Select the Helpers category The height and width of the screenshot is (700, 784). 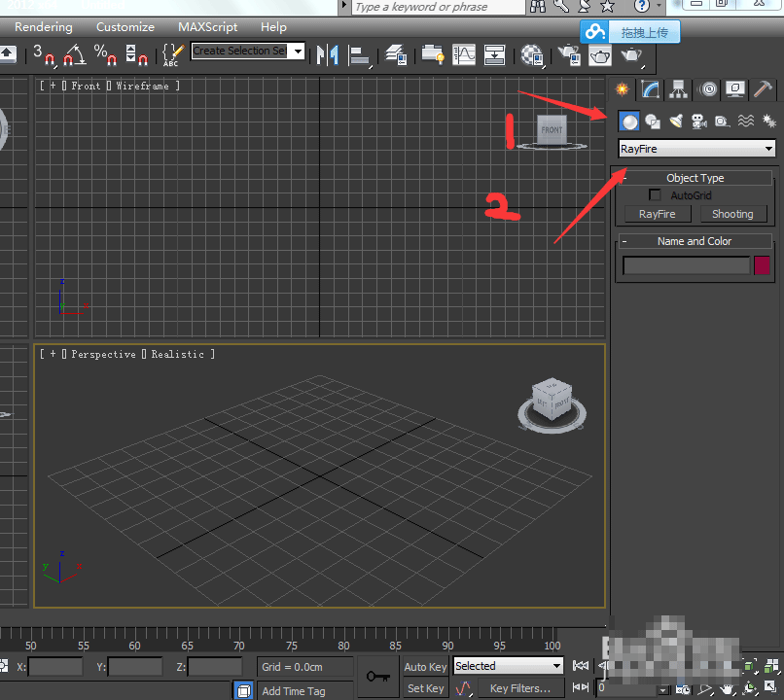point(722,122)
